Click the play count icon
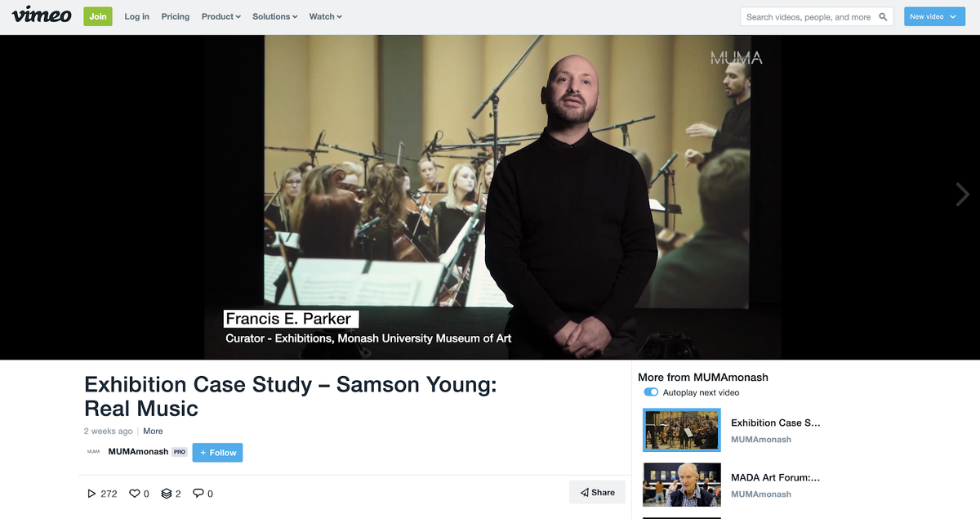This screenshot has width=980, height=519. tap(91, 494)
